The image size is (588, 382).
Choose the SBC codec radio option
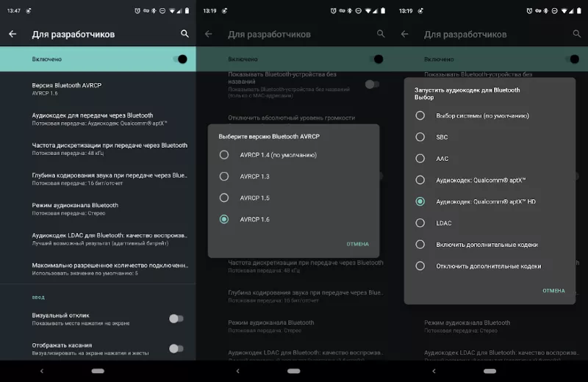pos(420,137)
